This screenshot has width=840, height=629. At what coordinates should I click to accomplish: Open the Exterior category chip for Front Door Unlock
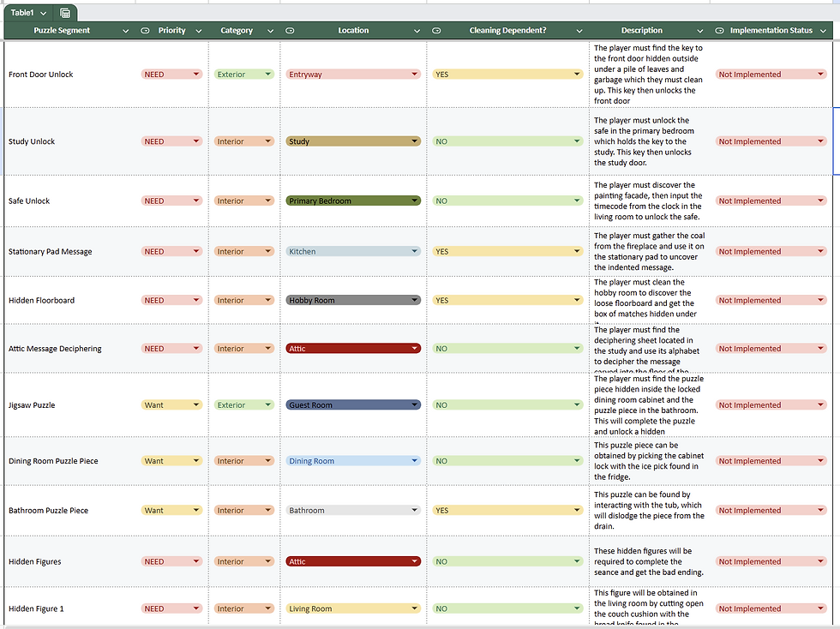[x=244, y=75]
